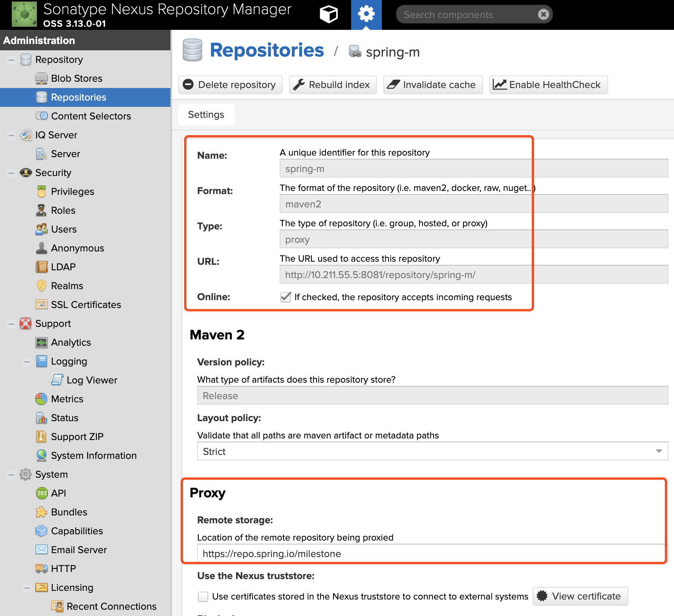Click the Analytics chart icon

(41, 343)
